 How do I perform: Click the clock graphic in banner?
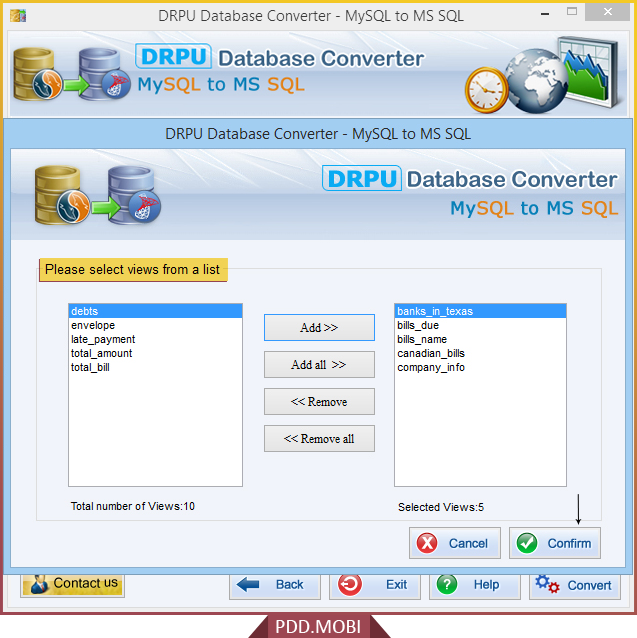(486, 90)
